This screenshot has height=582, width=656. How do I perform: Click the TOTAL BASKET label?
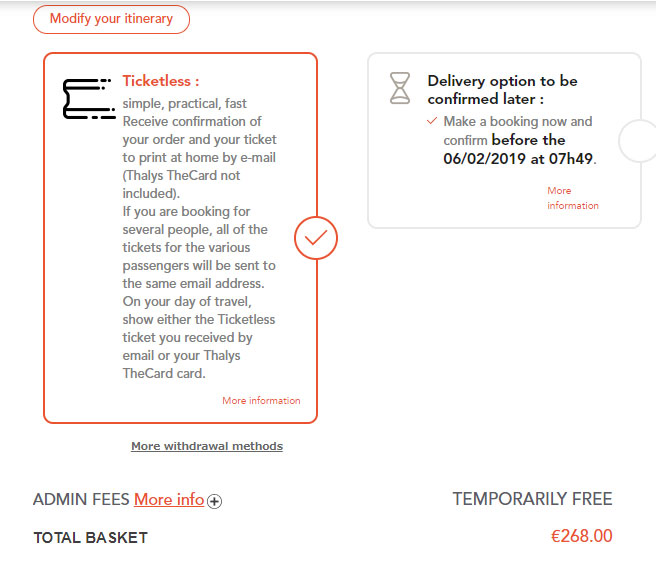coord(91,538)
